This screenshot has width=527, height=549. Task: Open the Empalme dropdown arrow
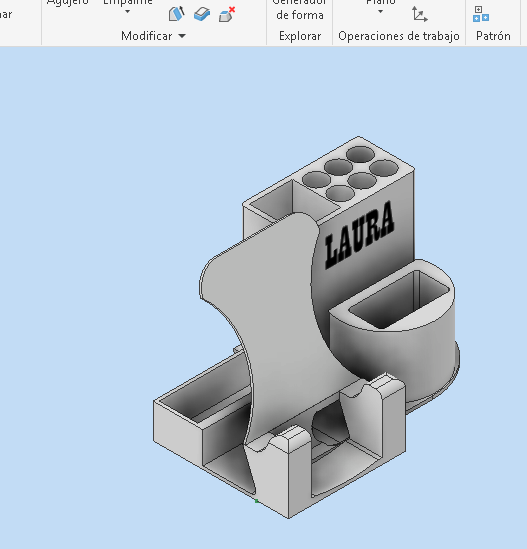click(x=127, y=12)
